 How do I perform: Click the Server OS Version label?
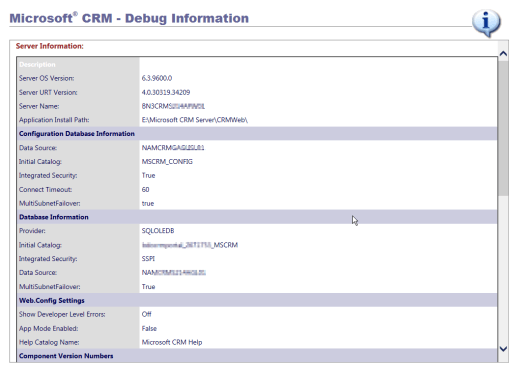point(47,78)
